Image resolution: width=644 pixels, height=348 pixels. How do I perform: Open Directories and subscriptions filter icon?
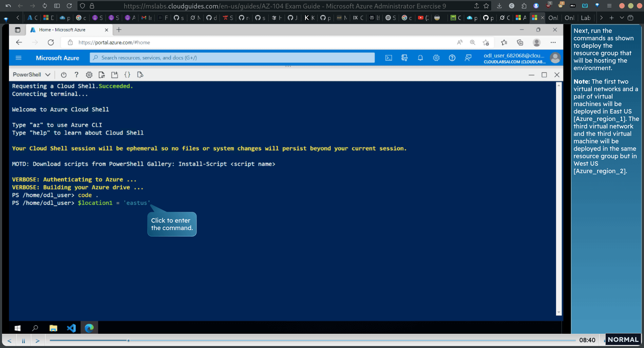(x=404, y=58)
